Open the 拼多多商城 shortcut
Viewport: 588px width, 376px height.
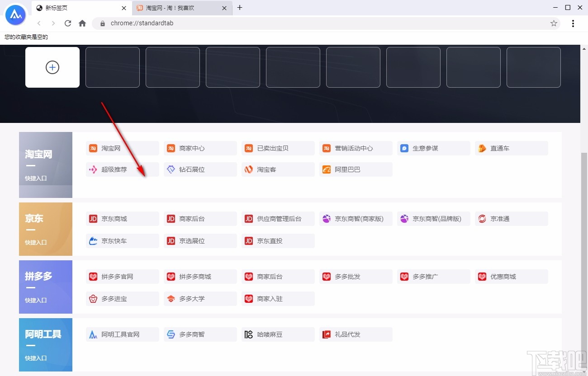point(200,277)
